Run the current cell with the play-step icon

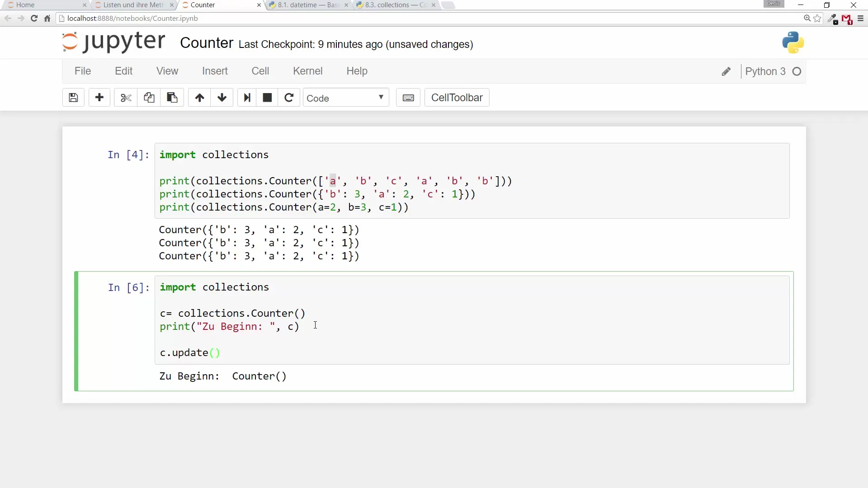(247, 98)
